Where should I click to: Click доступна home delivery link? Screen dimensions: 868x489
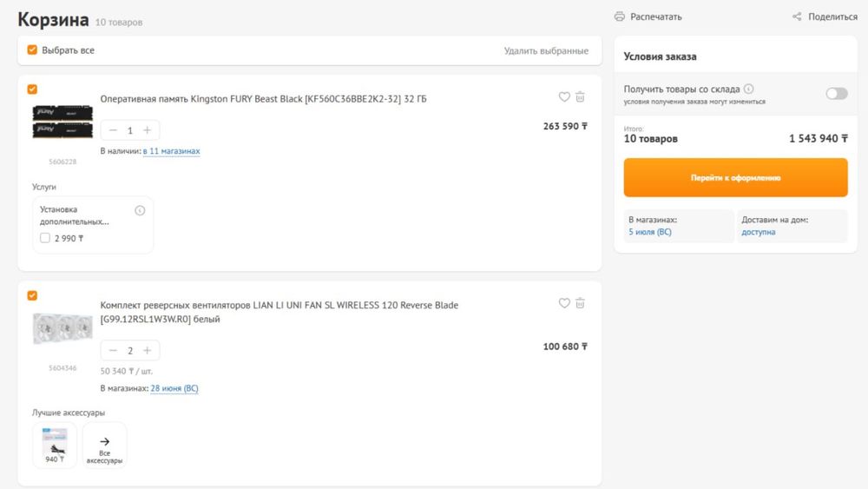tap(759, 232)
